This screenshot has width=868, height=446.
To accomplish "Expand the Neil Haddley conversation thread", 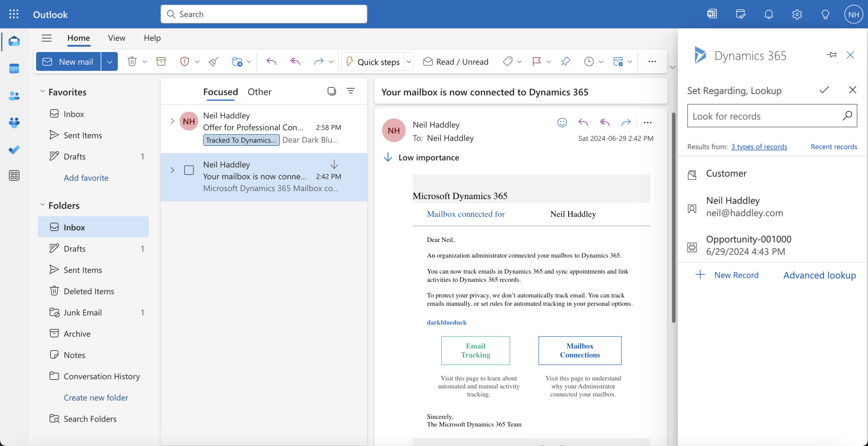I will pyautogui.click(x=172, y=121).
